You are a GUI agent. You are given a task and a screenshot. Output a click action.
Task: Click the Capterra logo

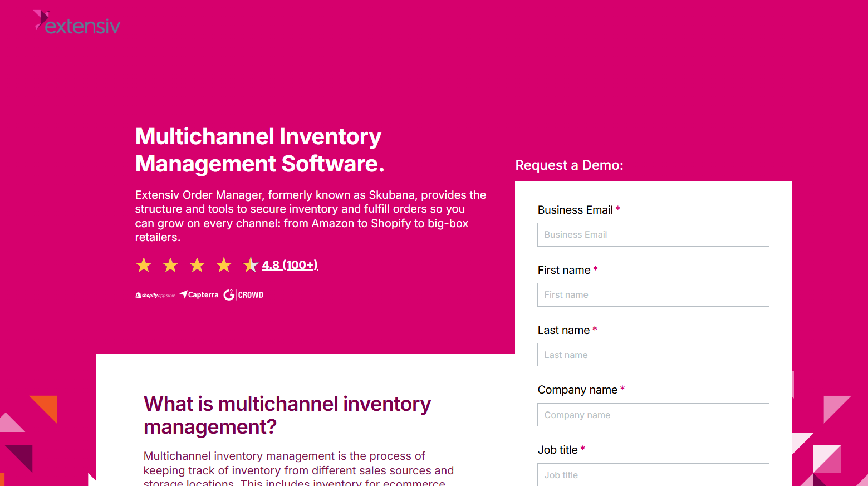(199, 294)
